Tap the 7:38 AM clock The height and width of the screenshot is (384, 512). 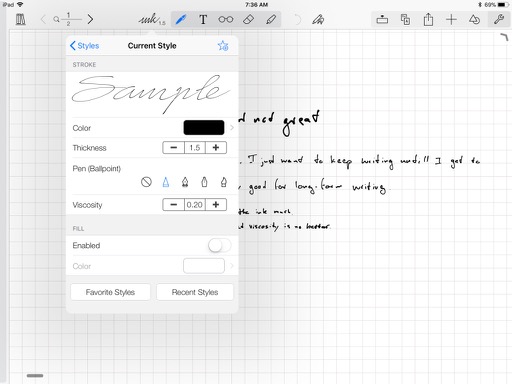tap(256, 5)
